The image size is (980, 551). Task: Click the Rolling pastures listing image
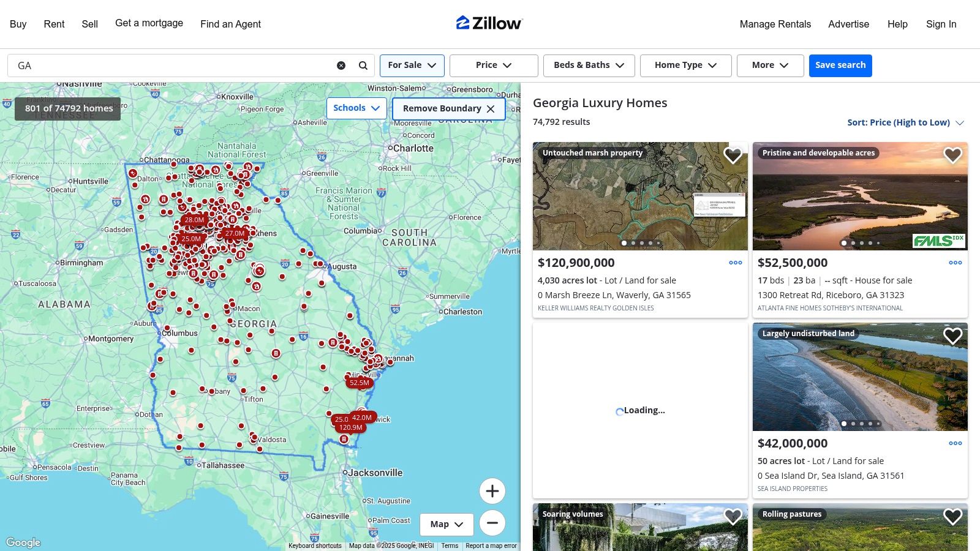pyautogui.click(x=860, y=527)
